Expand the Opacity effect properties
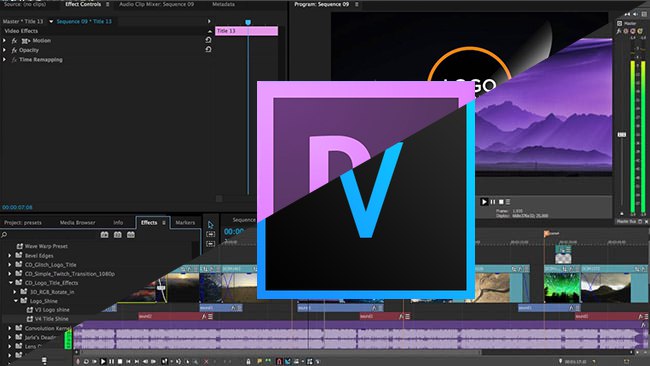The width and height of the screenshot is (650, 366). tap(5, 50)
